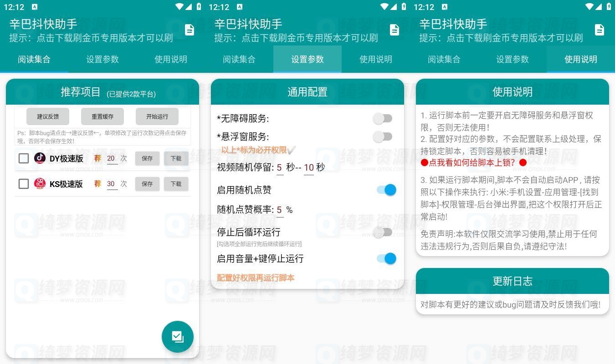Viewport: 615px width, 364px height.
Task: Click the 重置缓存 button
Action: coord(102,116)
